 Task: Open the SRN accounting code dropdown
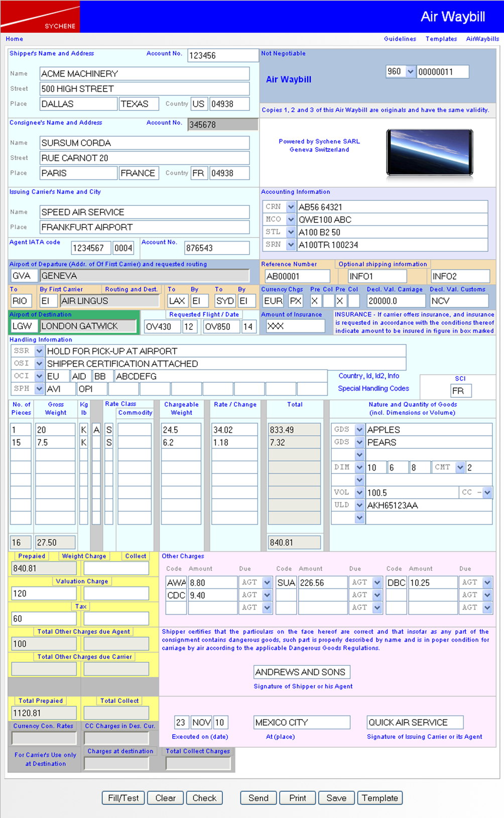(x=291, y=244)
